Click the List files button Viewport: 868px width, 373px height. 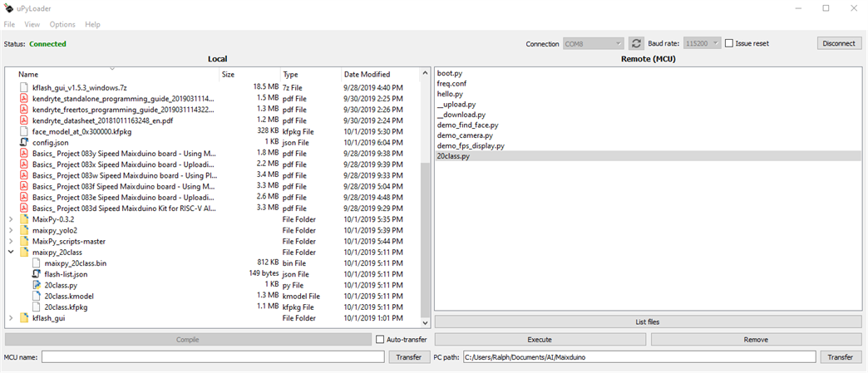[x=648, y=321]
